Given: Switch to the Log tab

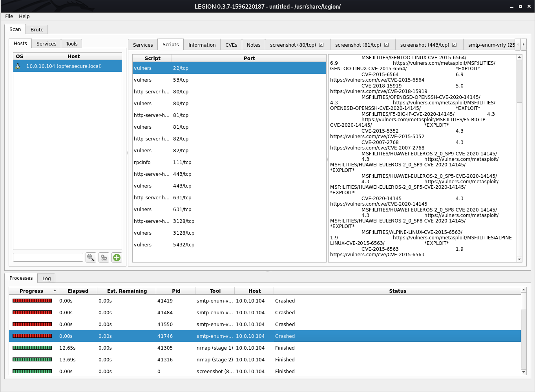Looking at the screenshot, I should click(x=46, y=278).
